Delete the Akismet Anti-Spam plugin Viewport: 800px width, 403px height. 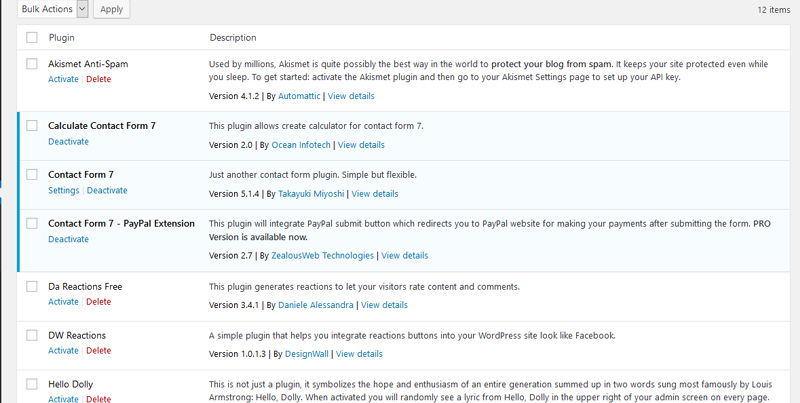click(98, 79)
